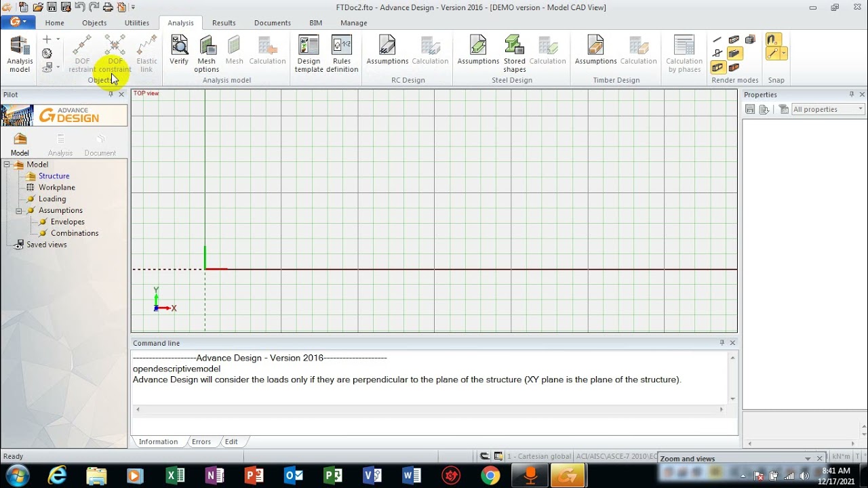Click the Save quick access icon
The image size is (868, 488).
[x=52, y=7]
